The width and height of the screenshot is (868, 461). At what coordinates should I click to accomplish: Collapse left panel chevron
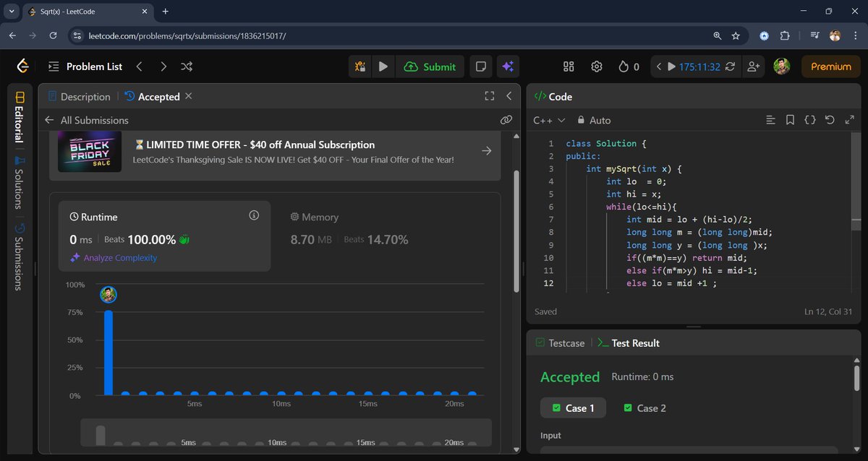(509, 96)
